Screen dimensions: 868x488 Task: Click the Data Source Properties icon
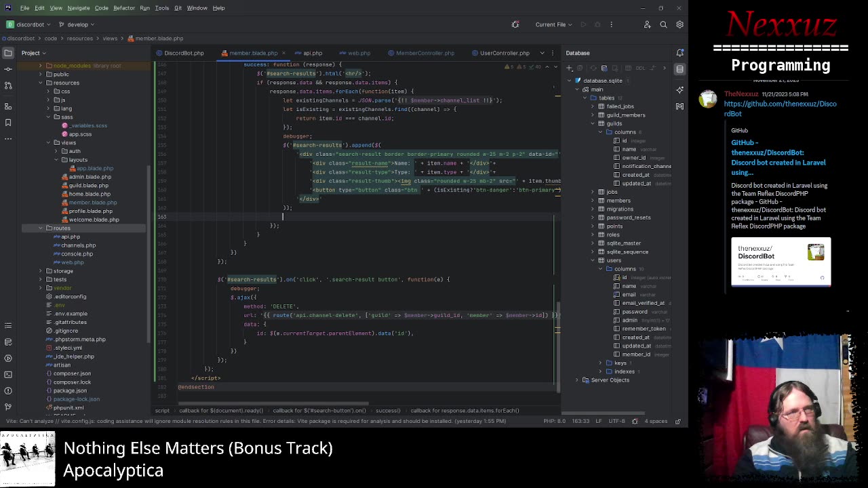pyautogui.click(x=604, y=68)
